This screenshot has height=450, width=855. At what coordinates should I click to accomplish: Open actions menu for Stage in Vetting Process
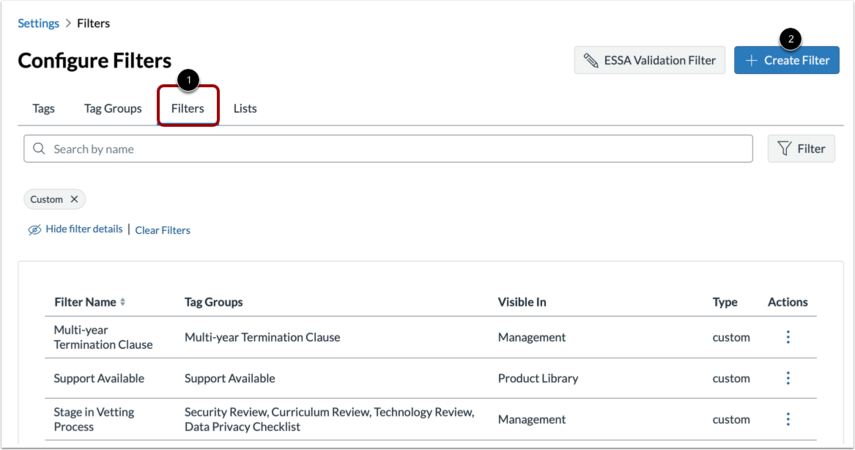(788, 419)
